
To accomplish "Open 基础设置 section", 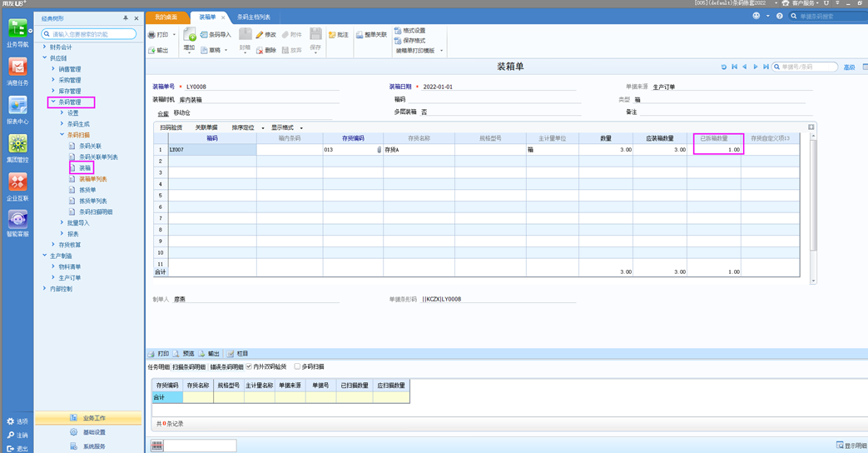I will (88, 432).
